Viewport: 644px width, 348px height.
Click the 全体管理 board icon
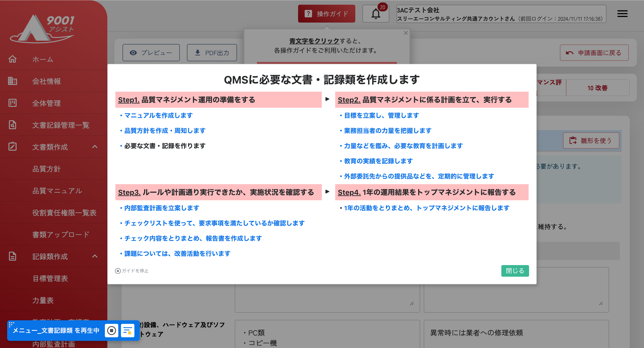coord(13,103)
